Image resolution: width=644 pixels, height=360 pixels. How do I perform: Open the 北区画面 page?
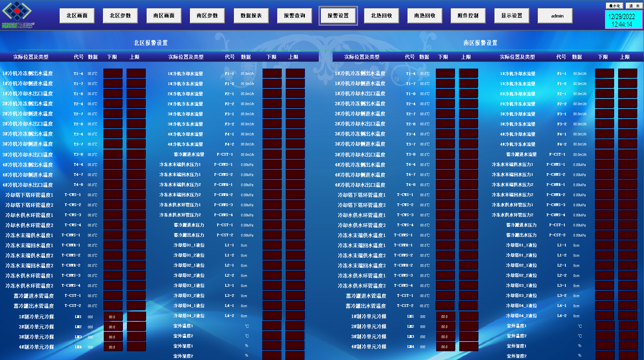click(77, 16)
